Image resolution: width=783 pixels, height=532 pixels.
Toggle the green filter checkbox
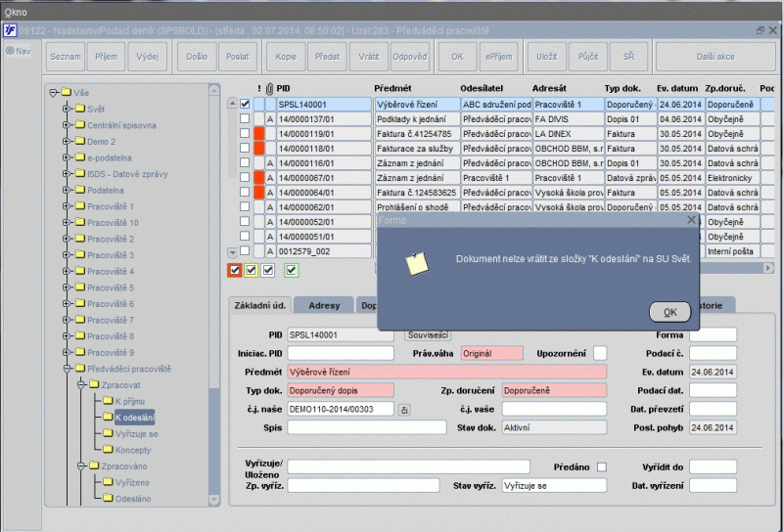click(292, 271)
